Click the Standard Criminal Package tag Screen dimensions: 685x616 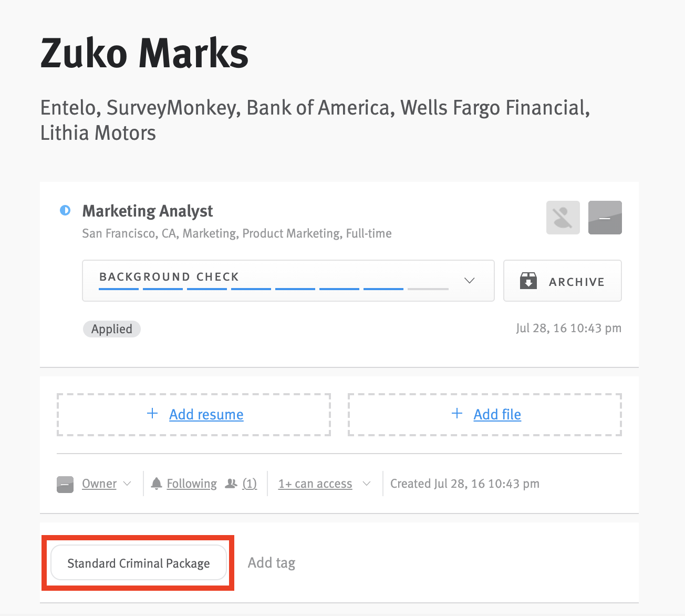139,563
